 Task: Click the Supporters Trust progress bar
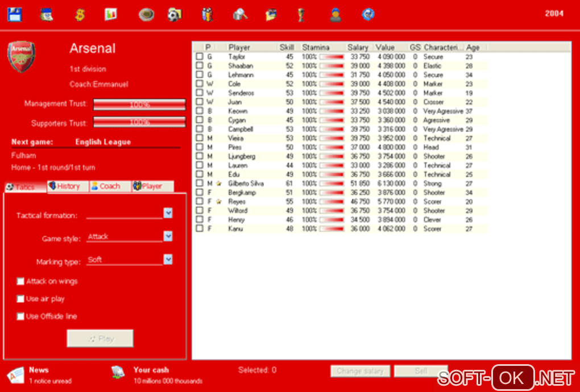139,122
